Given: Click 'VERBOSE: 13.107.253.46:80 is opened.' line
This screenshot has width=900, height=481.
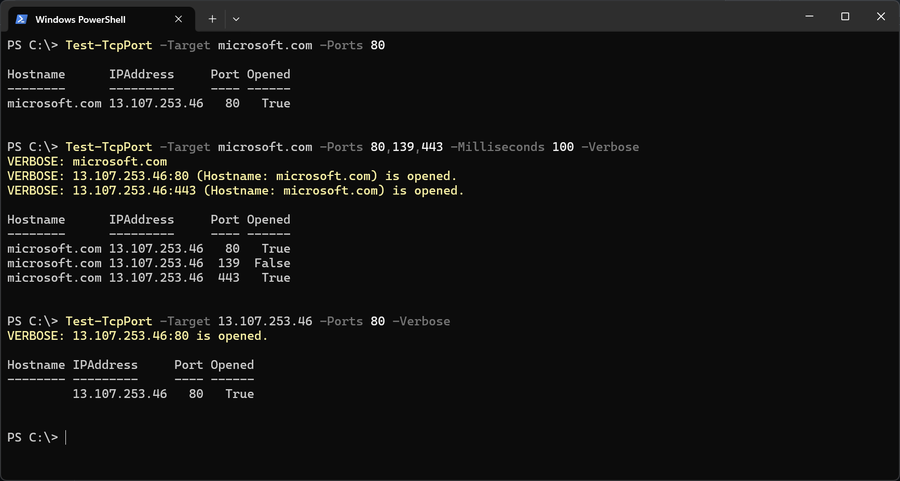Looking at the screenshot, I should pos(138,336).
